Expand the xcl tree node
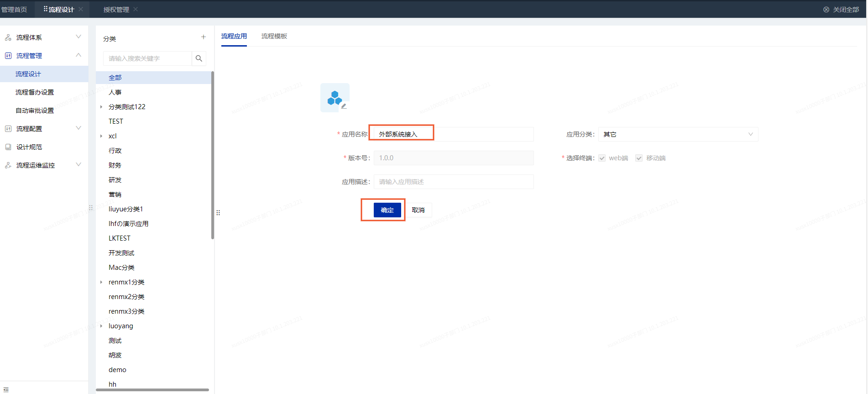The image size is (868, 394). (x=101, y=136)
